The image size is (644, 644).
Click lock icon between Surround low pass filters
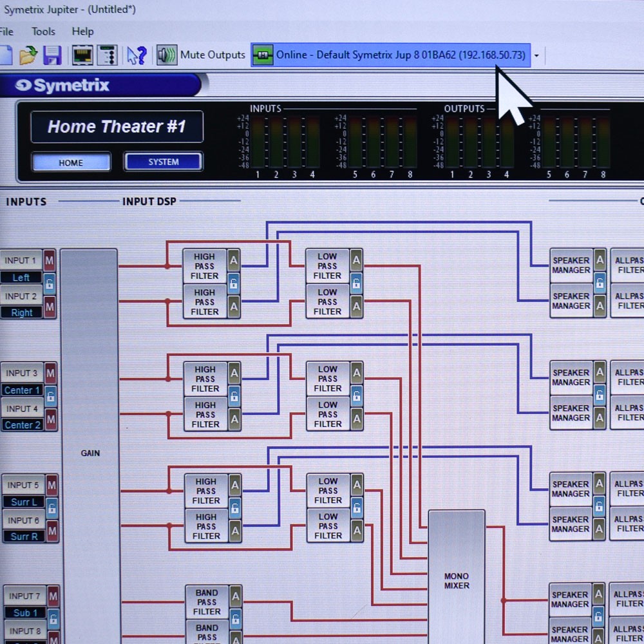(x=357, y=507)
